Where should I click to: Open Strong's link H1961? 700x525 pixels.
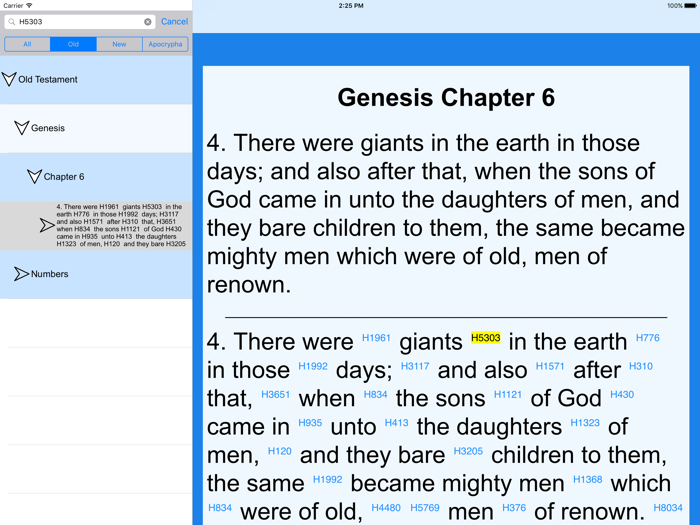pyautogui.click(x=376, y=338)
